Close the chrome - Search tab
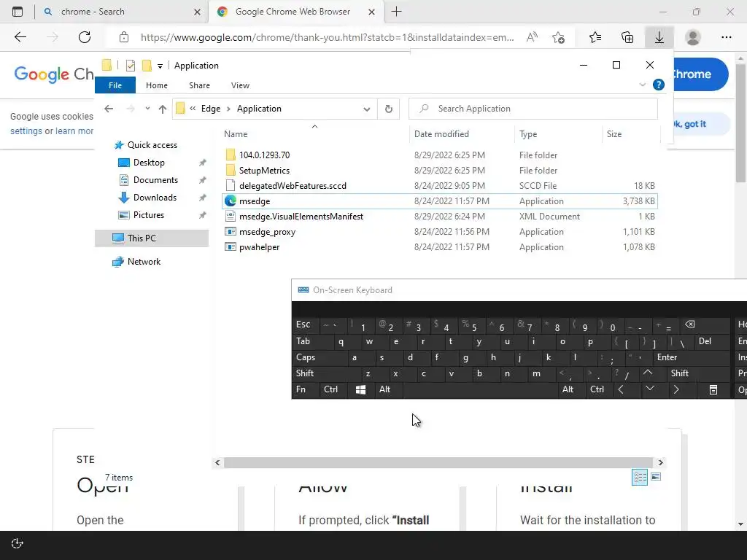Viewport: 747px width, 560px height. click(x=197, y=12)
